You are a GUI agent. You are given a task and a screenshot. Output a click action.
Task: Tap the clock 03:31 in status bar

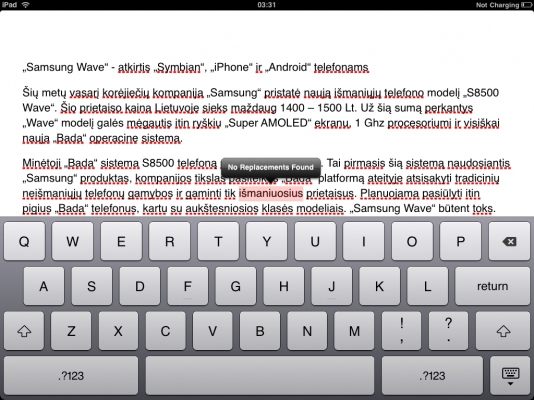tap(266, 5)
